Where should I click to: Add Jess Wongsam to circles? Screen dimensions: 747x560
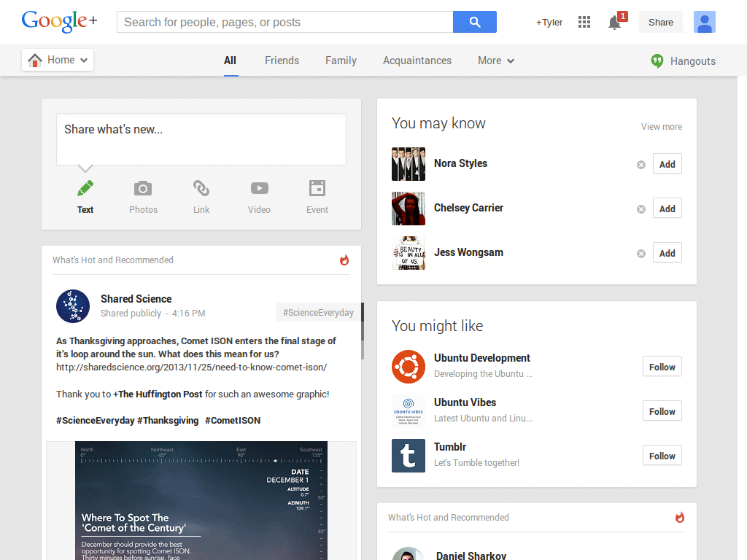pos(667,253)
